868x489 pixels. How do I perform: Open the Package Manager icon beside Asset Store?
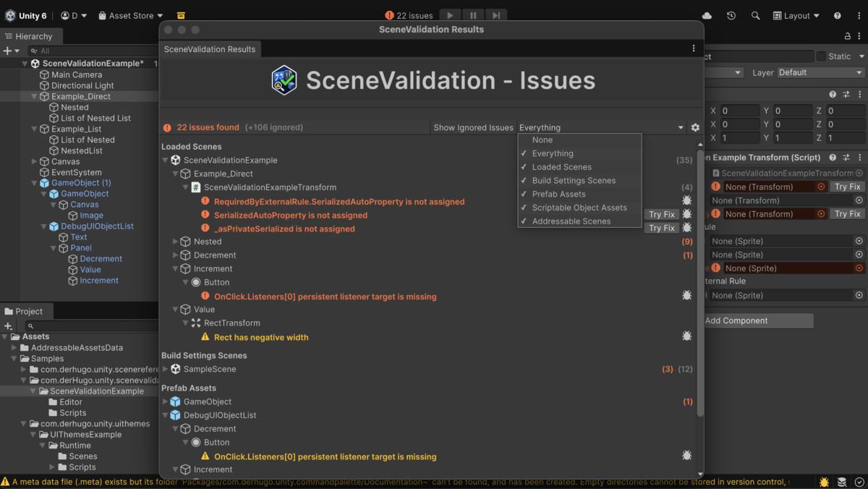(181, 15)
